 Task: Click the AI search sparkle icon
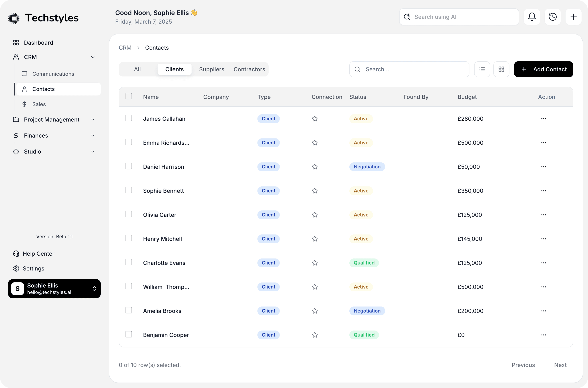click(x=407, y=17)
